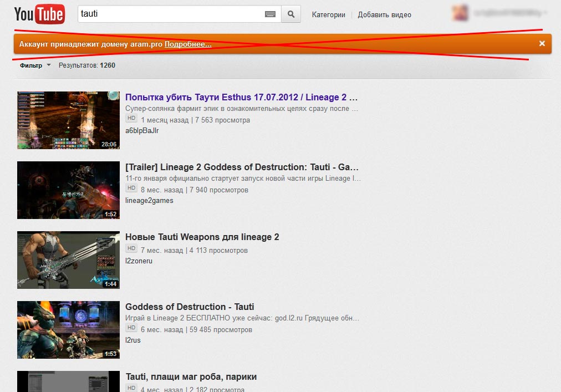Follow the Подробнее link in the banner
This screenshot has width=561, height=392.
coord(188,44)
